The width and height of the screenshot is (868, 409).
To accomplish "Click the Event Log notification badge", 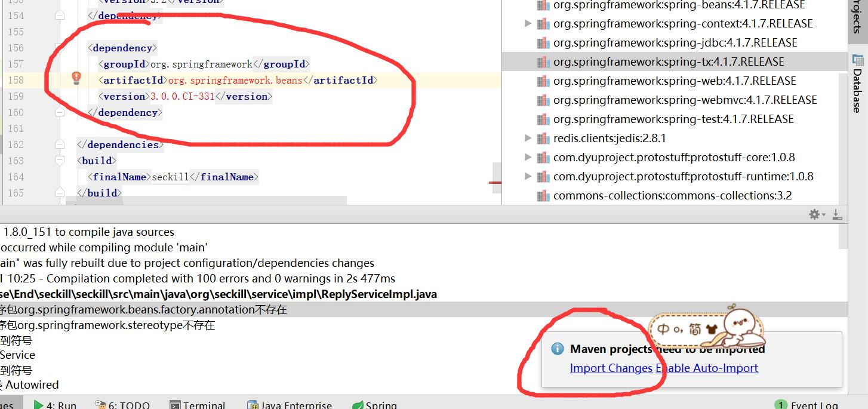I will (x=780, y=405).
